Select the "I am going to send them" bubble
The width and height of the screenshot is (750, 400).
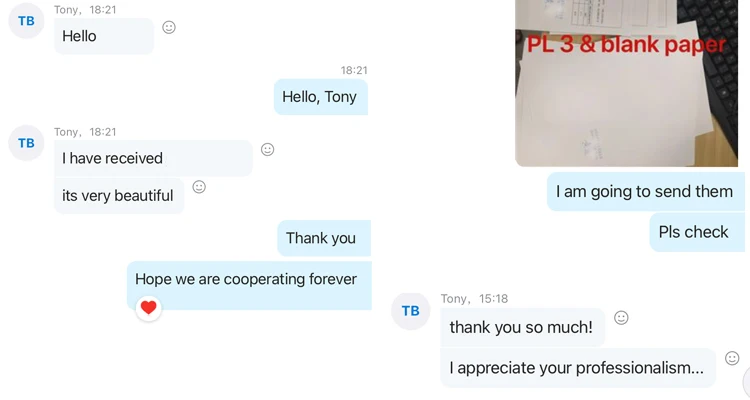(646, 191)
